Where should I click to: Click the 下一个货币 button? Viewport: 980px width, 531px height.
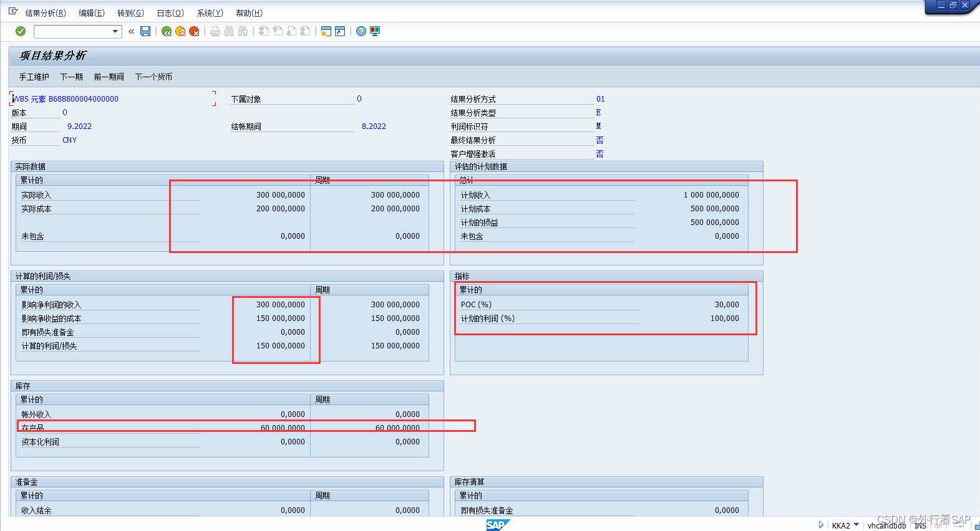153,77
